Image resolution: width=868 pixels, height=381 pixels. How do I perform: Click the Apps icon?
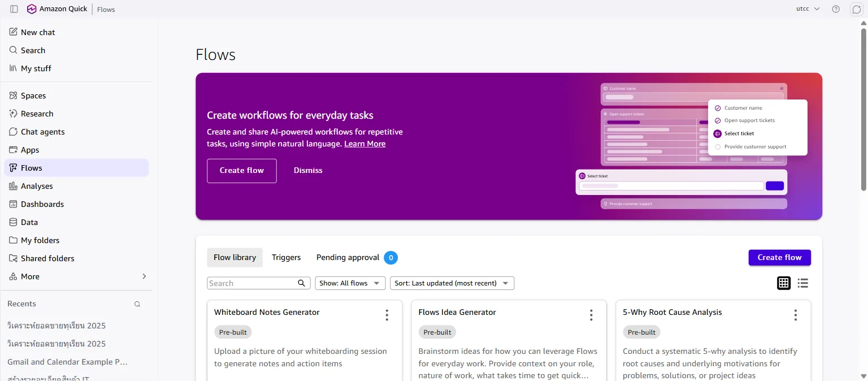(14, 150)
